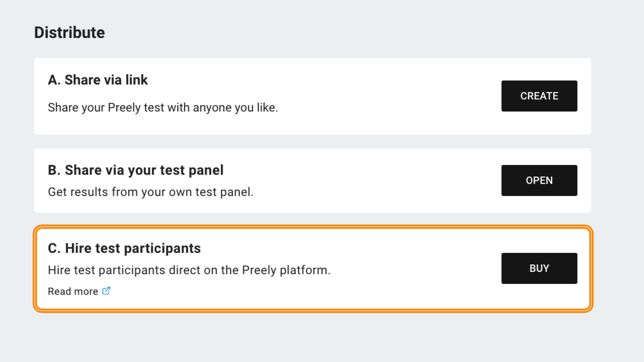Click the Distribute page title

tap(70, 32)
